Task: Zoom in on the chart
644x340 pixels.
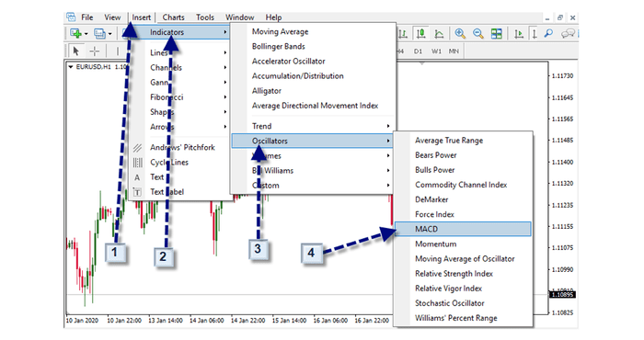Action: [x=460, y=33]
